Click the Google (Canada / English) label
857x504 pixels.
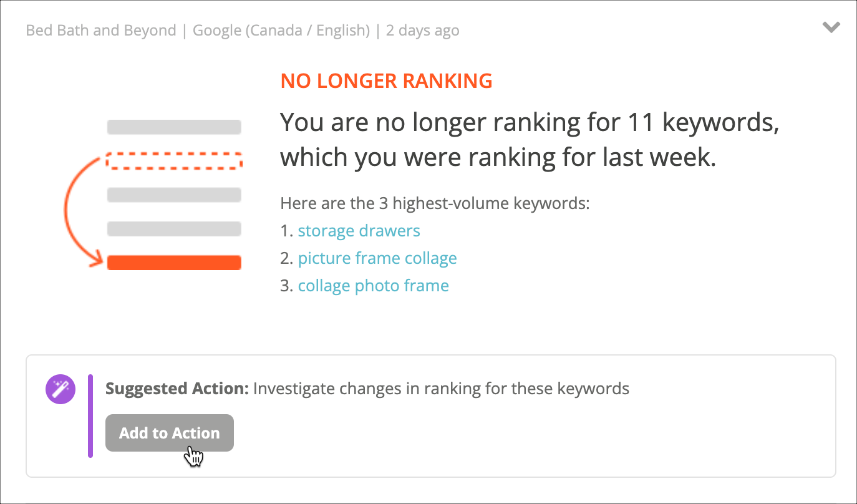click(x=281, y=30)
